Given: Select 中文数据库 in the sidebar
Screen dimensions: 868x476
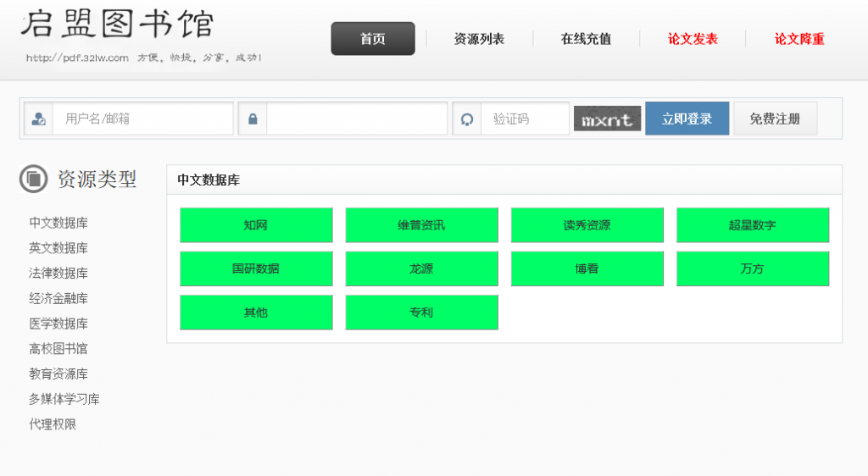Looking at the screenshot, I should (x=58, y=223).
